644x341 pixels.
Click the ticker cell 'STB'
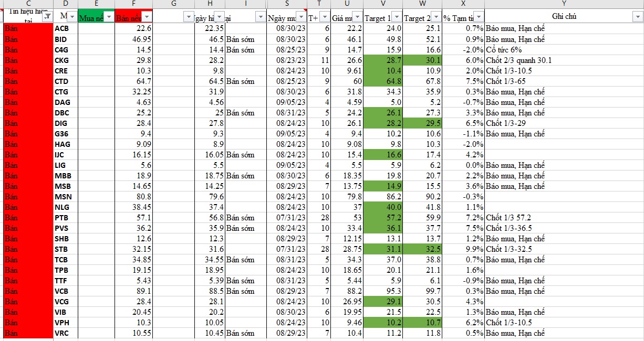(x=66, y=249)
